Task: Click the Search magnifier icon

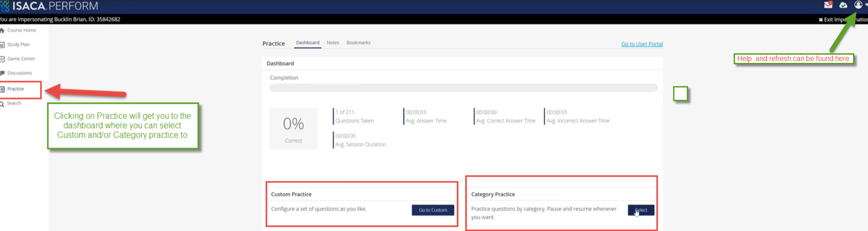Action: [x=2, y=103]
